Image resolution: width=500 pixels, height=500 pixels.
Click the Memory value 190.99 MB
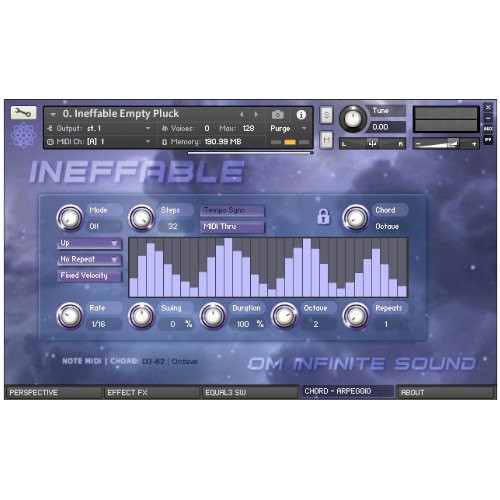pyautogui.click(x=223, y=142)
